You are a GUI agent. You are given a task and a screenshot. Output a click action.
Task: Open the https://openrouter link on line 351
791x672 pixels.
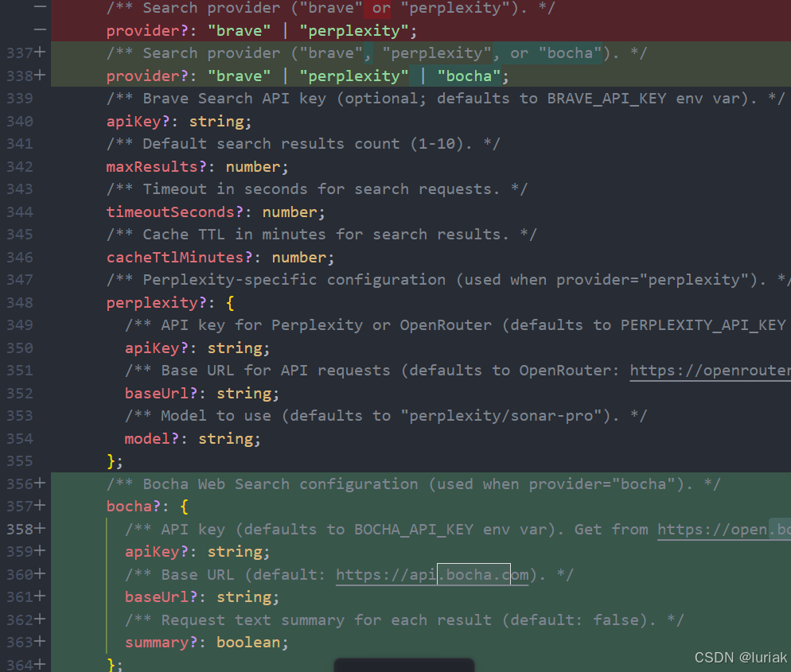pos(711,371)
